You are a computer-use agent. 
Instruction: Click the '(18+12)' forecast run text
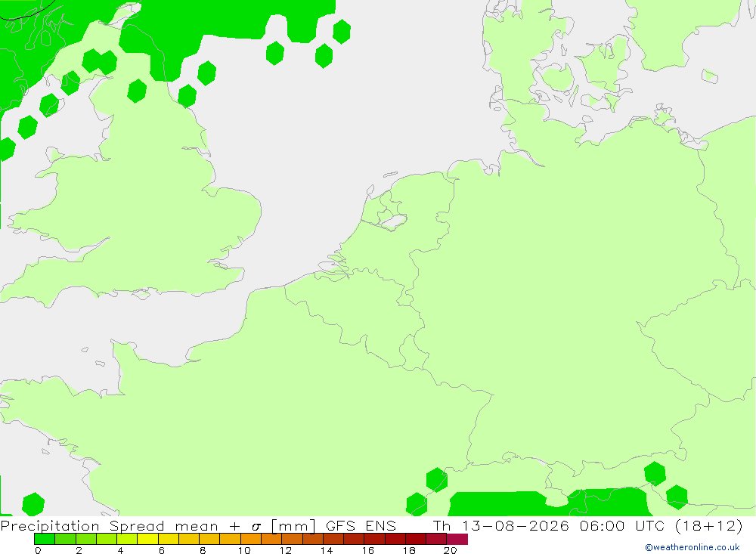click(709, 526)
